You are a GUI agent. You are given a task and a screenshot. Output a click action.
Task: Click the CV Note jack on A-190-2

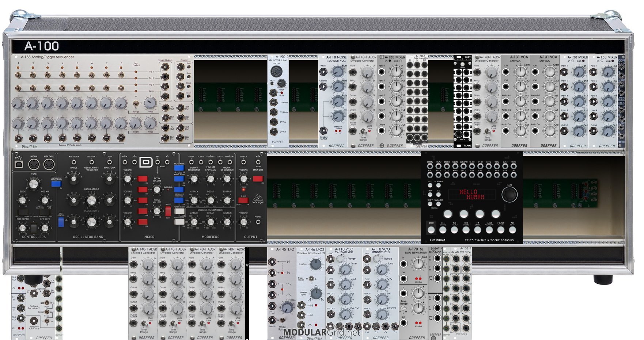[x=273, y=102]
